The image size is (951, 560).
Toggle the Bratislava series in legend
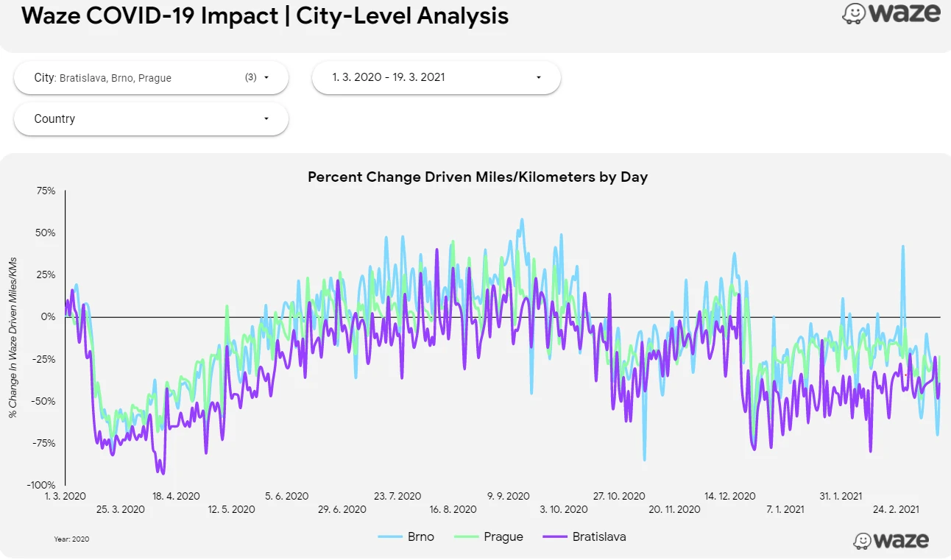pyautogui.click(x=599, y=536)
